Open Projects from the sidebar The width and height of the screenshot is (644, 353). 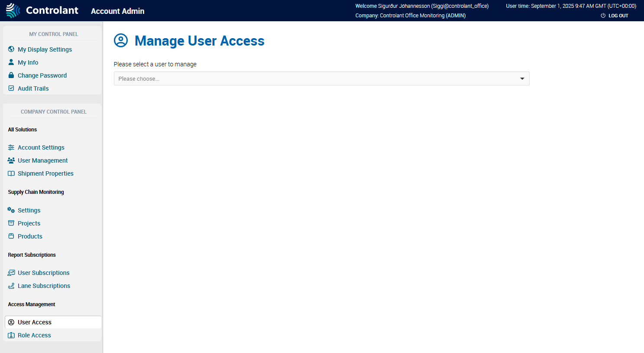29,223
